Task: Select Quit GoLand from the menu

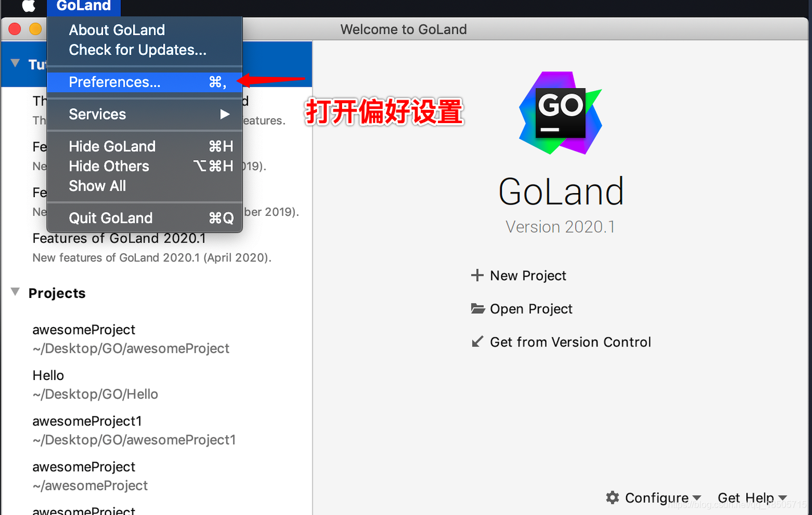Action: point(145,218)
